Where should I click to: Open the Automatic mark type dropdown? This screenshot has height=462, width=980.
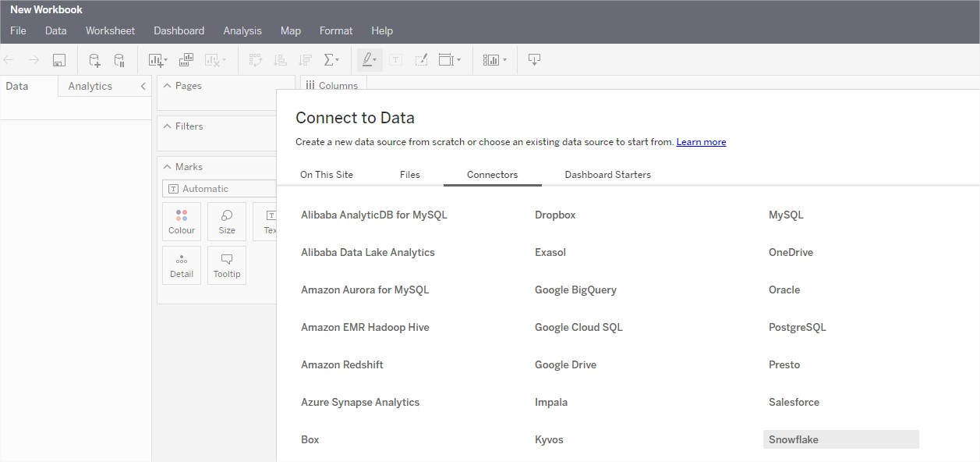[x=219, y=189]
